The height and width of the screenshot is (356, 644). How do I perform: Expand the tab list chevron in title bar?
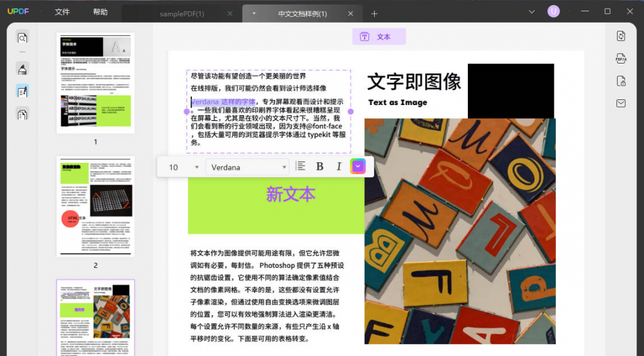532,11
